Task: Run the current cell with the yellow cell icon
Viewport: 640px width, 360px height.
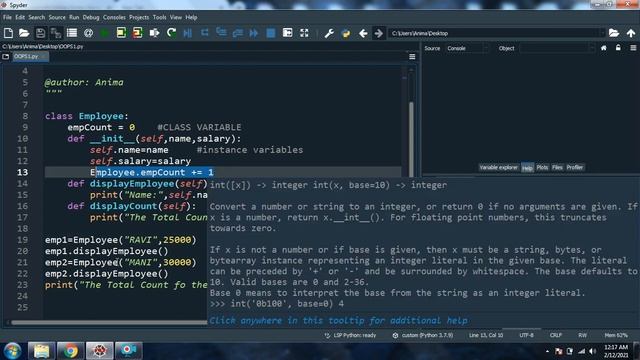Action: 121,33
